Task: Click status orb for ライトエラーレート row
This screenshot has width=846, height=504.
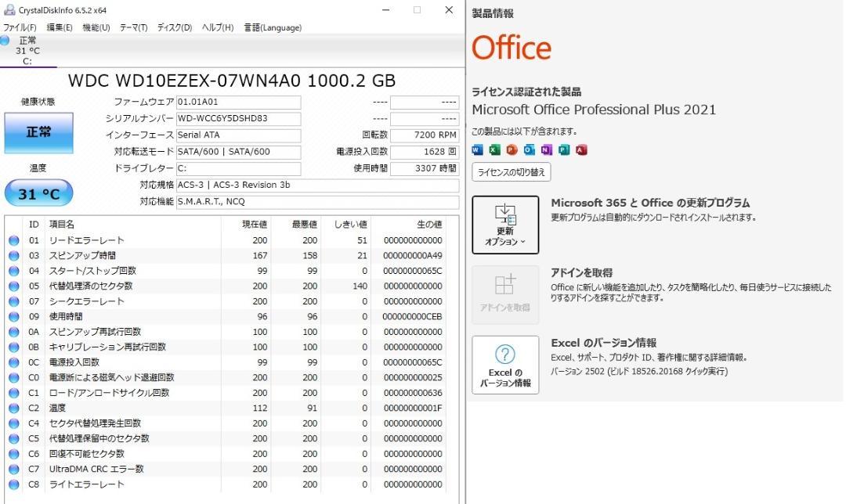Action: [x=14, y=484]
